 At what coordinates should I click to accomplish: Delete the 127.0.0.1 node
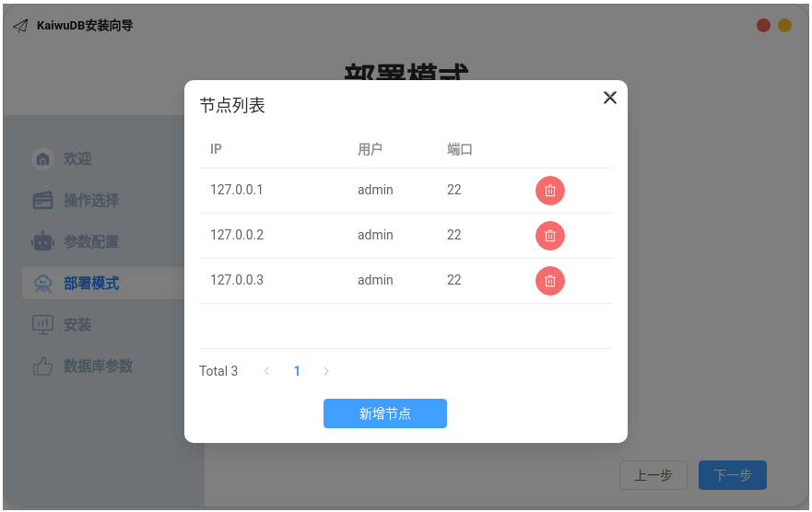coord(550,191)
